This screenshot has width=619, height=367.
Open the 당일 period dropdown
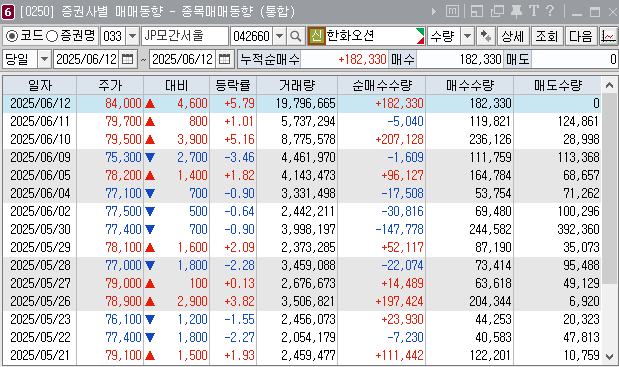tap(44, 60)
